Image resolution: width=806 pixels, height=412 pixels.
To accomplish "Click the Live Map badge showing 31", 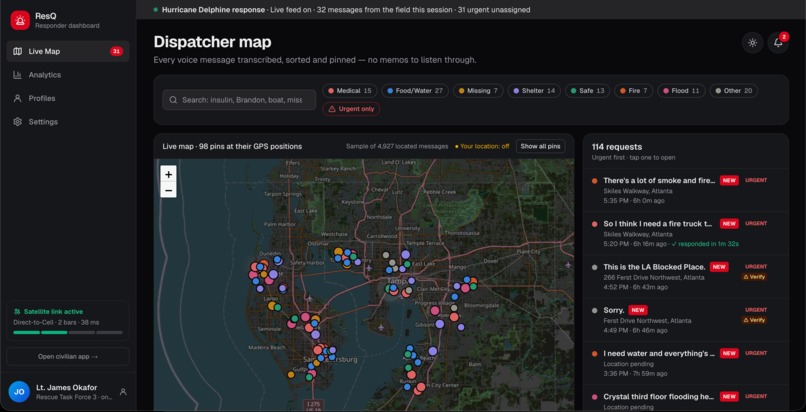I will pyautogui.click(x=116, y=51).
